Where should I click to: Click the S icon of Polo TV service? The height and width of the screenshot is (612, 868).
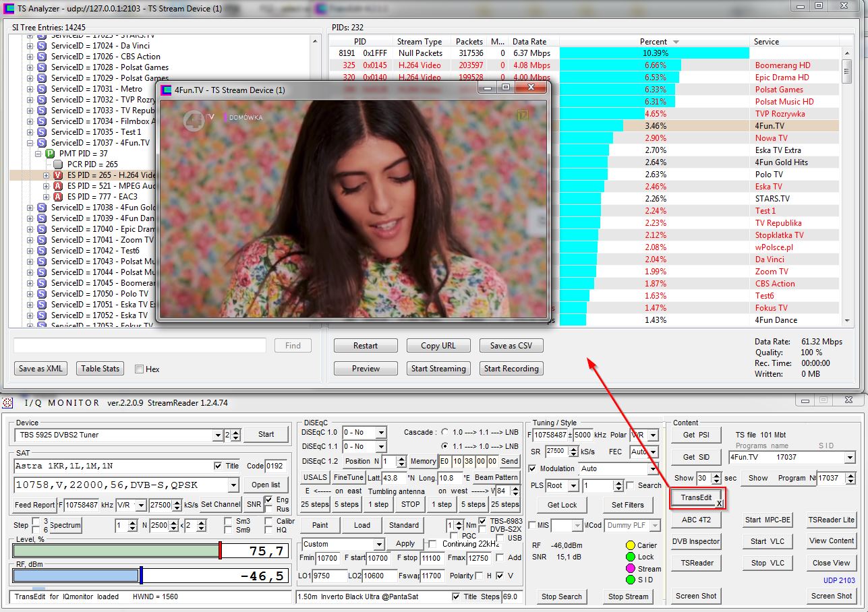point(42,294)
